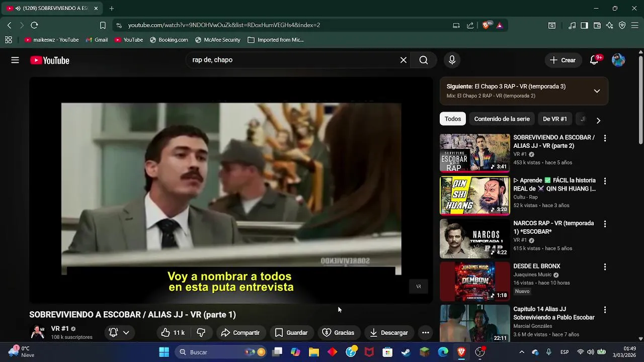Open the Windows Start menu

(x=164, y=352)
